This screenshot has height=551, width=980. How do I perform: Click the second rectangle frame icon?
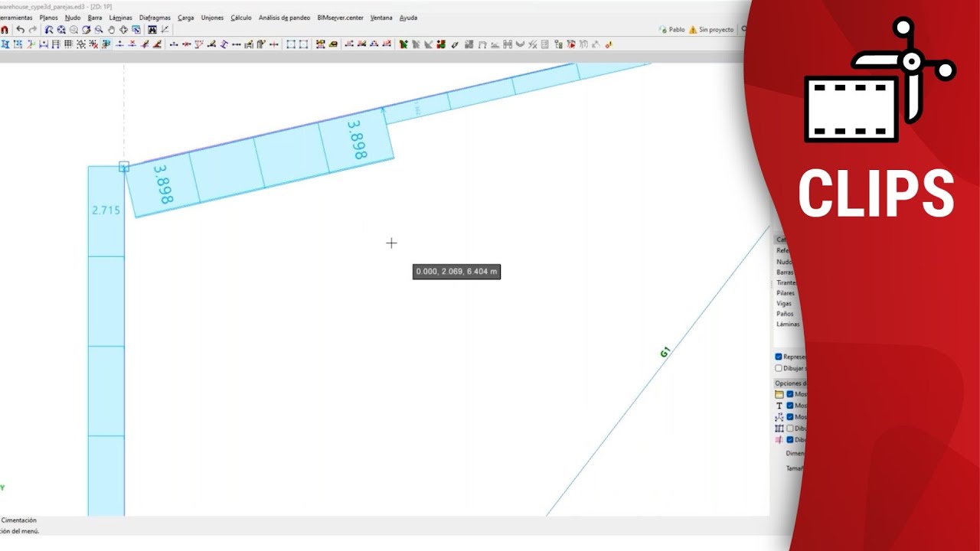[x=303, y=44]
